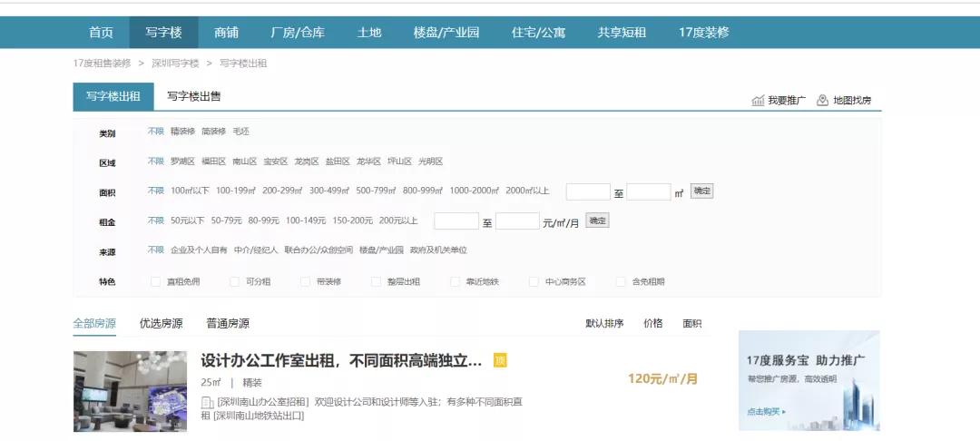Open the 住宅/公寓 navigation item
The height and width of the screenshot is (441, 980).
tap(538, 33)
